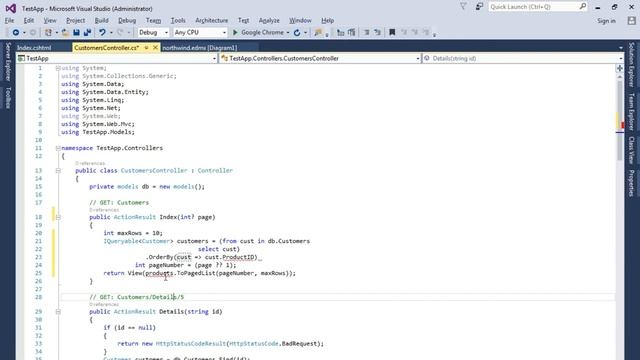Image resolution: width=640 pixels, height=360 pixels.
Task: Click the New Project toolbar icon
Action: coord(49,33)
